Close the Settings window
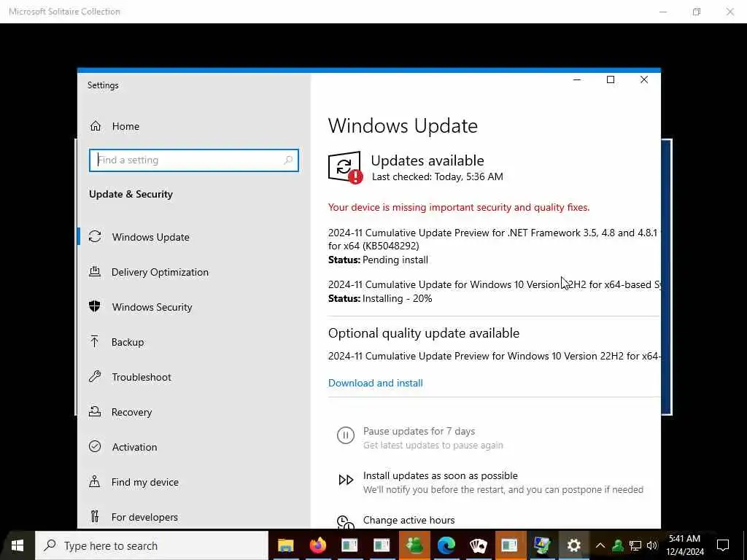747x560 pixels. click(643, 80)
